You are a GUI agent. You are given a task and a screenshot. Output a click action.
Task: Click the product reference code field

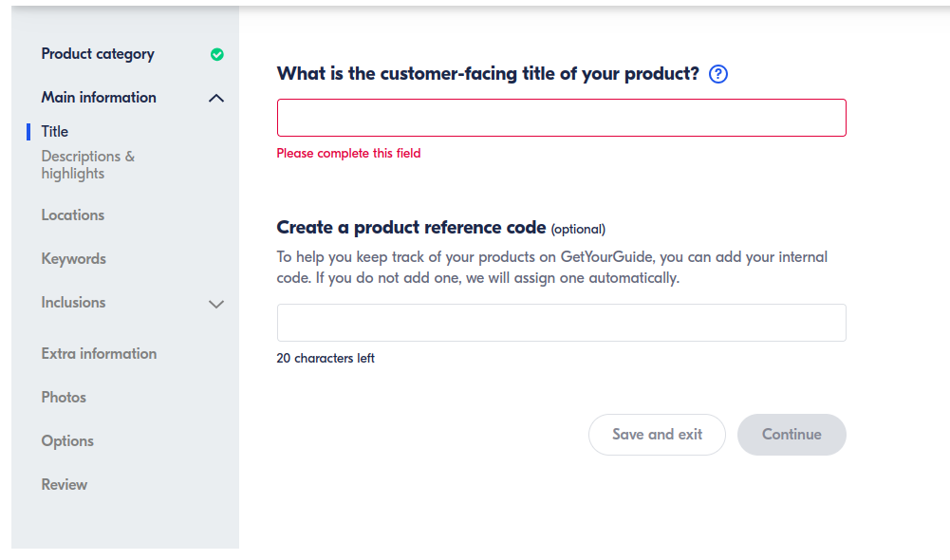pos(561,323)
